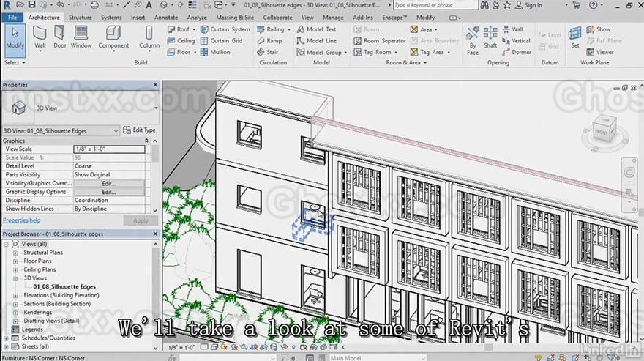This screenshot has width=644, height=361.
Task: Click the keyword search box
Action: click(x=435, y=5)
